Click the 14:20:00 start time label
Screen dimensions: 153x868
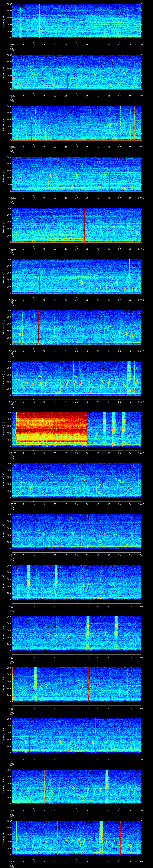click(x=12, y=249)
